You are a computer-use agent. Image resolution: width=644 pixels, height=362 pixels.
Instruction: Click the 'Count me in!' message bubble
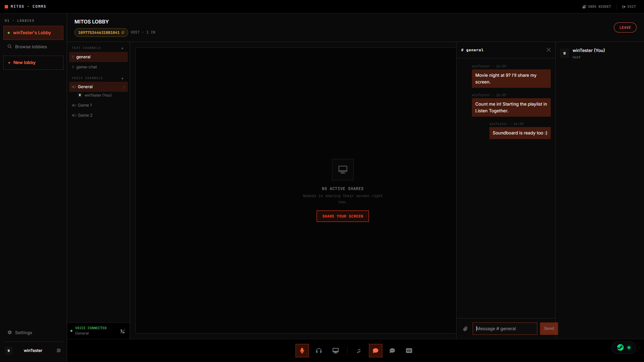coord(511,108)
